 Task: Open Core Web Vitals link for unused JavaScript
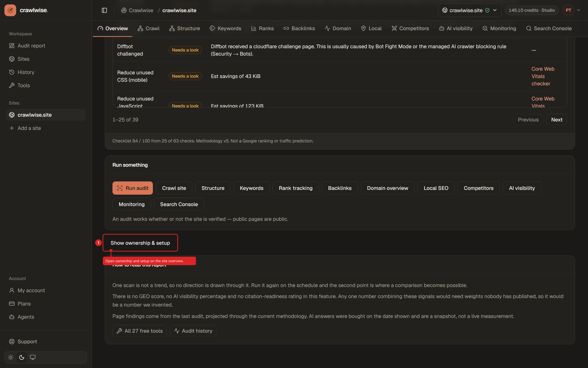[543, 102]
